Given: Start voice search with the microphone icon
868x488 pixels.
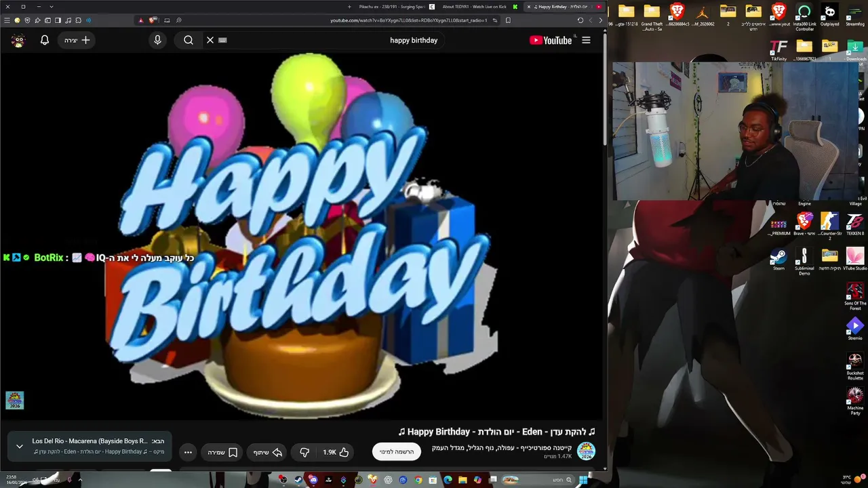Looking at the screenshot, I should tap(157, 40).
